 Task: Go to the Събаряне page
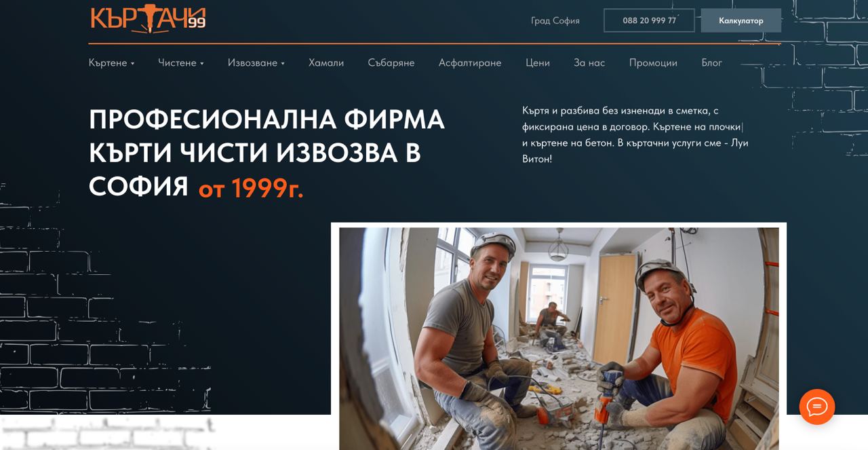click(x=391, y=62)
